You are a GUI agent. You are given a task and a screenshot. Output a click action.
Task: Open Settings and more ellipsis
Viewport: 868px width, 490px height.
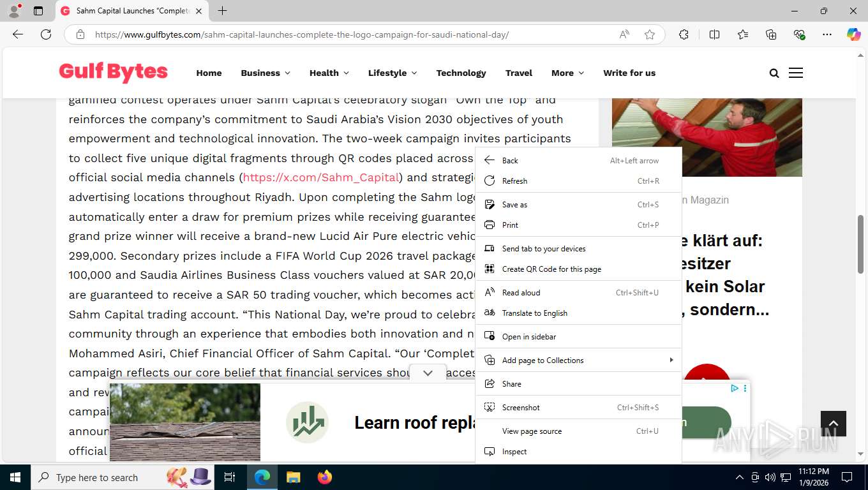(827, 34)
